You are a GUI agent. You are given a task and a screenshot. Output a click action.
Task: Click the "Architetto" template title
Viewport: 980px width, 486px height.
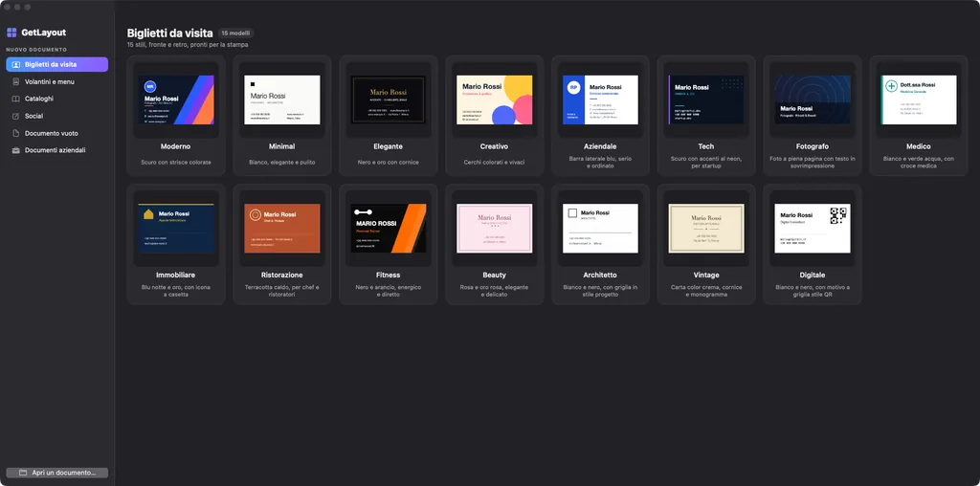click(x=600, y=275)
